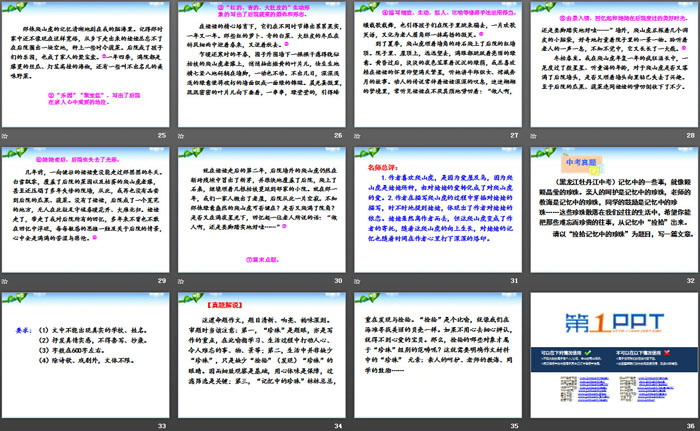
Task: Click the animation star icon under slide 25
Action: coord(5,136)
